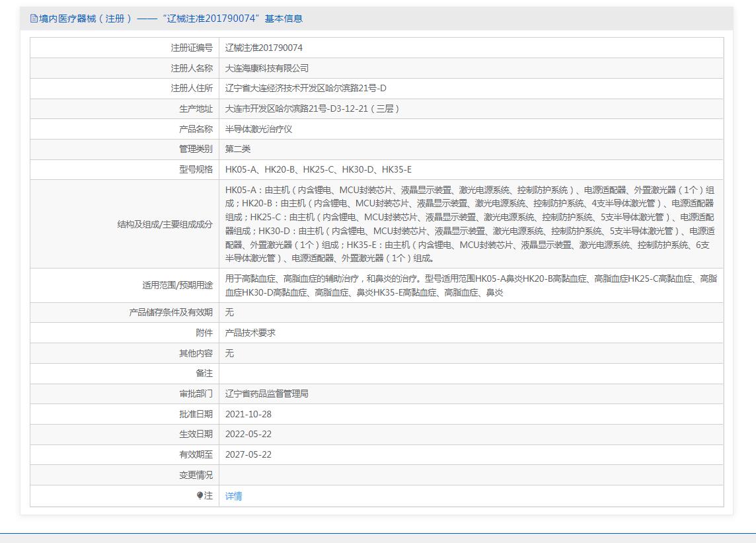
Task: Select management class value 第二类
Action: click(x=238, y=149)
